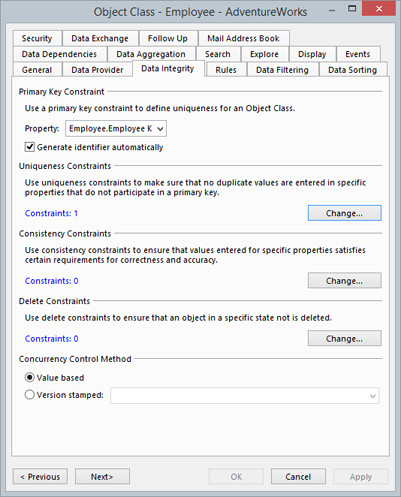Select the Data Sorting tab
Viewport: 401px width, 497px height.
tap(353, 70)
